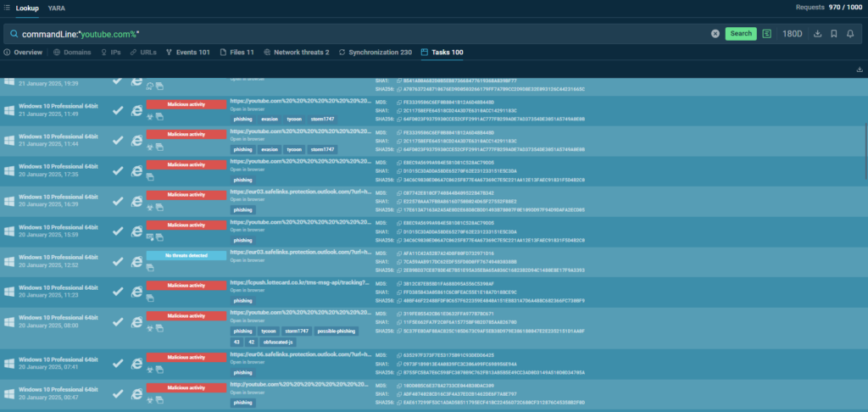
Task: Select the Network threats 2 tab
Action: point(296,53)
